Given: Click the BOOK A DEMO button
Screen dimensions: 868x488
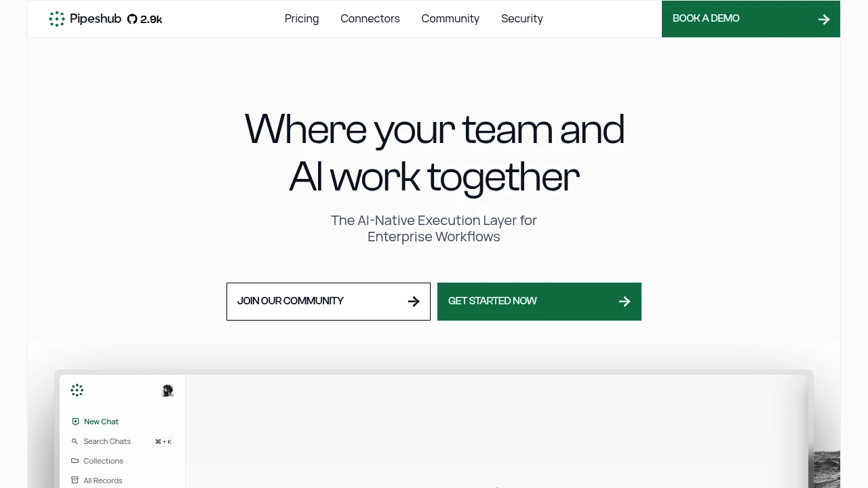Looking at the screenshot, I should coord(751,19).
